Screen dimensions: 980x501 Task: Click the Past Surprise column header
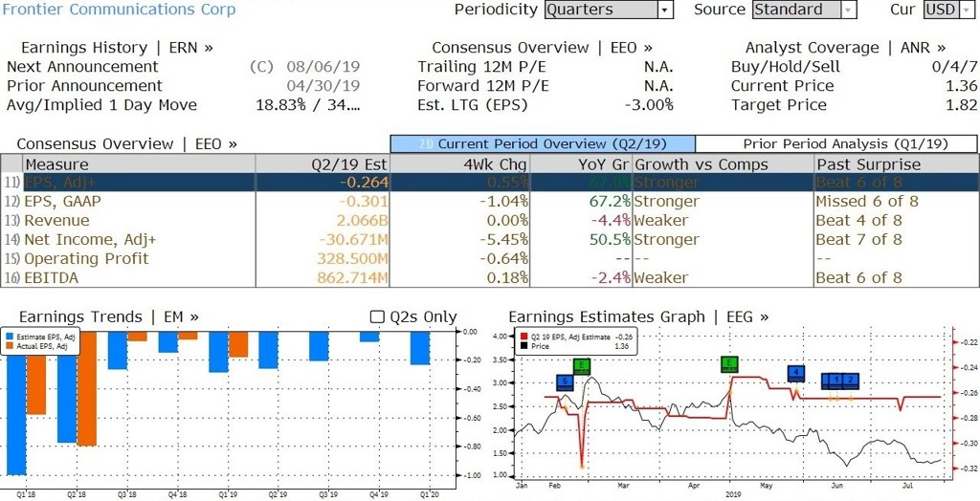(x=895, y=164)
